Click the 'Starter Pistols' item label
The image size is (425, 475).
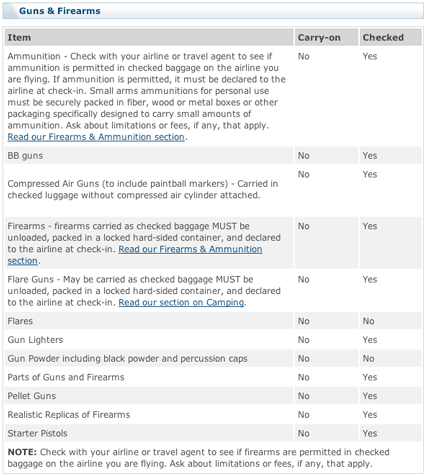click(x=37, y=433)
